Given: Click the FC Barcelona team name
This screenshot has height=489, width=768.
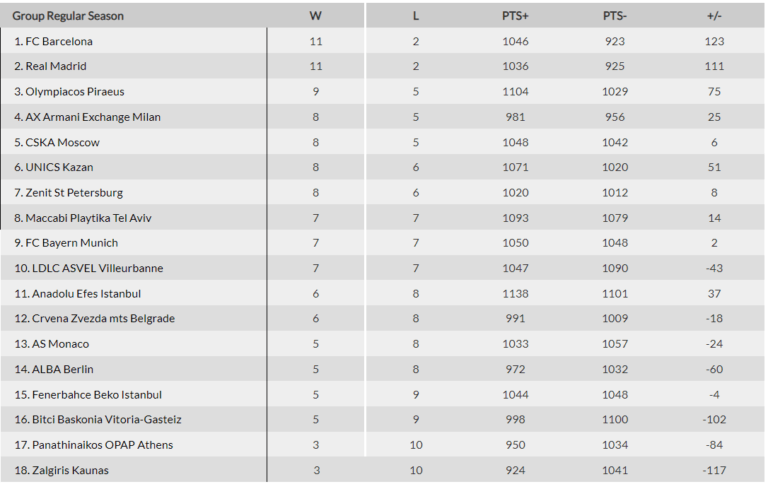Looking at the screenshot, I should tap(59, 41).
